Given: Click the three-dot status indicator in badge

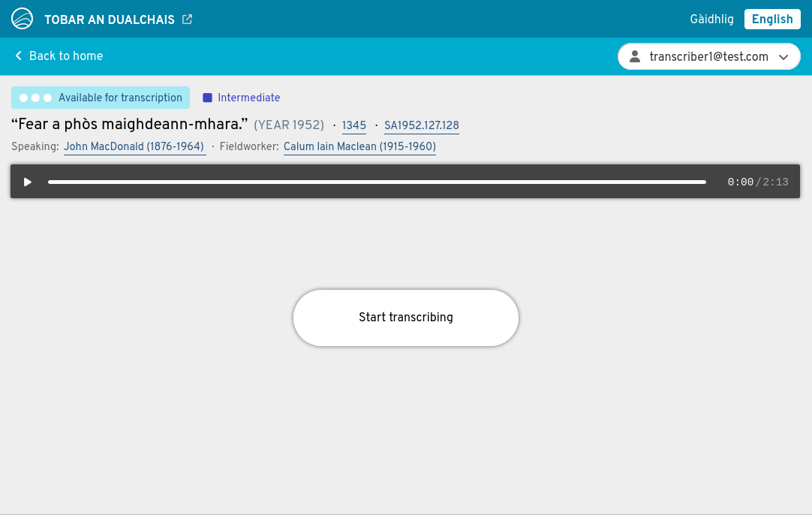Looking at the screenshot, I should point(35,98).
